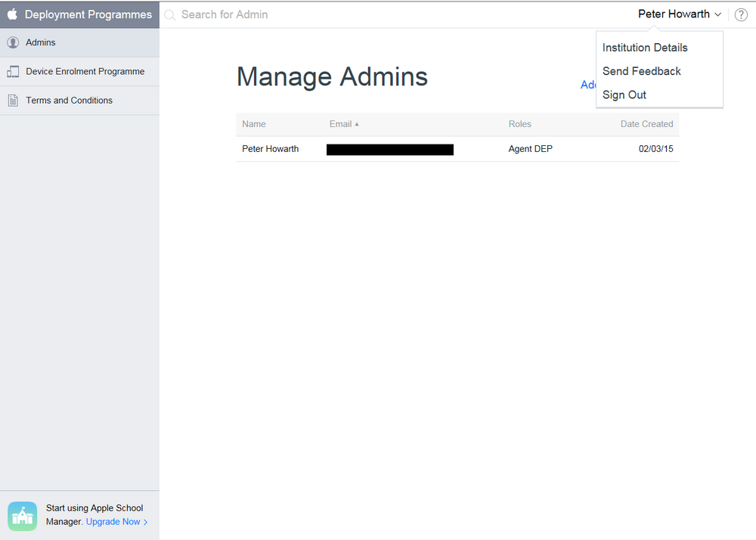Click the redacted email cell
756x540 pixels.
[x=389, y=150]
